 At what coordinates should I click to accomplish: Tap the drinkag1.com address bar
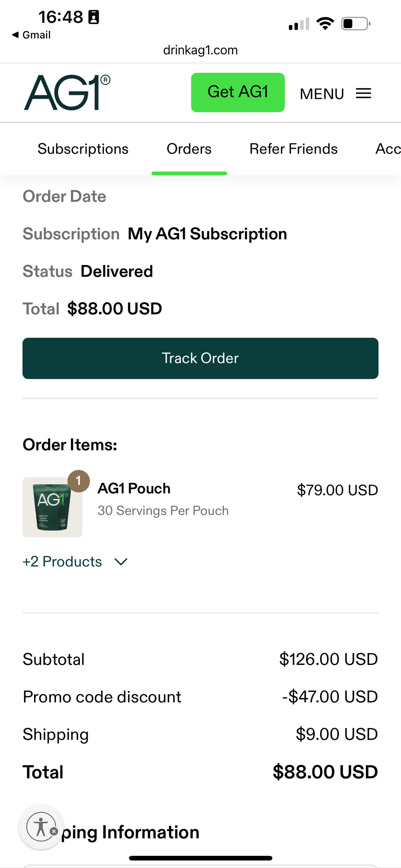tap(200, 50)
